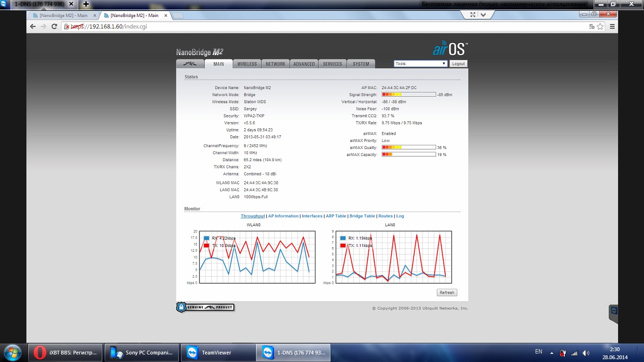Expand the TeamViewer toolbar chevron
This screenshot has width=644, height=362.
(x=483, y=15)
